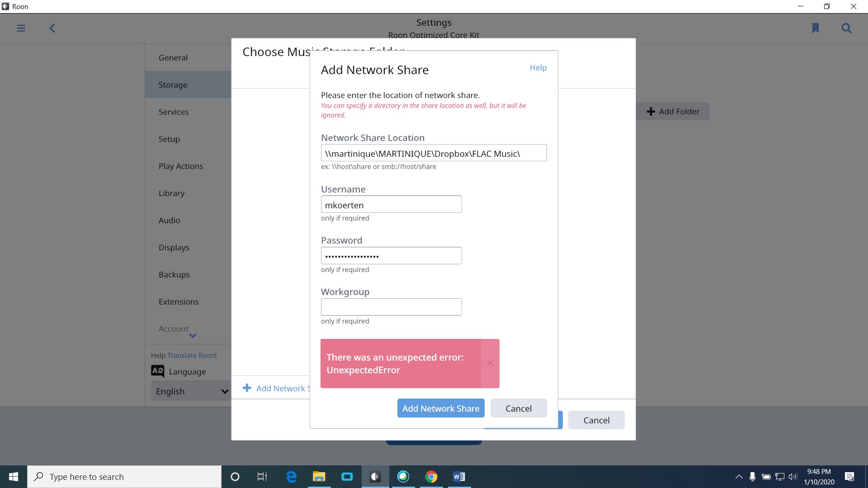Click the search magnifier icon

pyautogui.click(x=846, y=28)
